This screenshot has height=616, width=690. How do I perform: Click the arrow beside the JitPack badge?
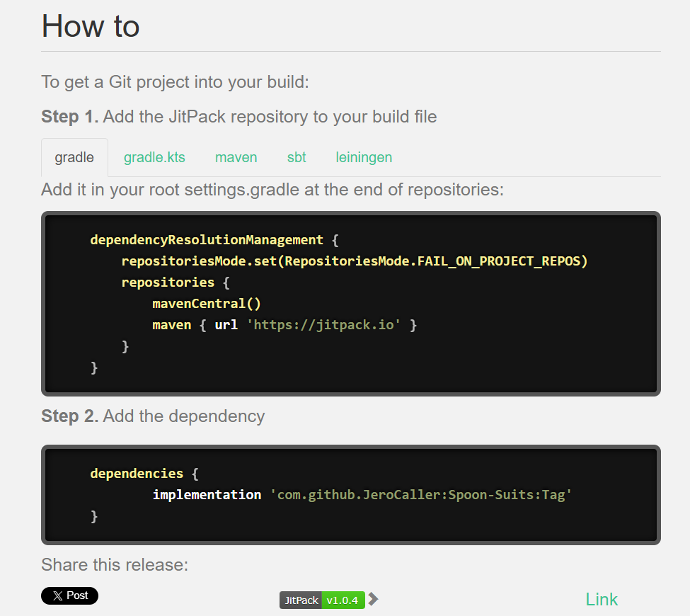click(373, 599)
